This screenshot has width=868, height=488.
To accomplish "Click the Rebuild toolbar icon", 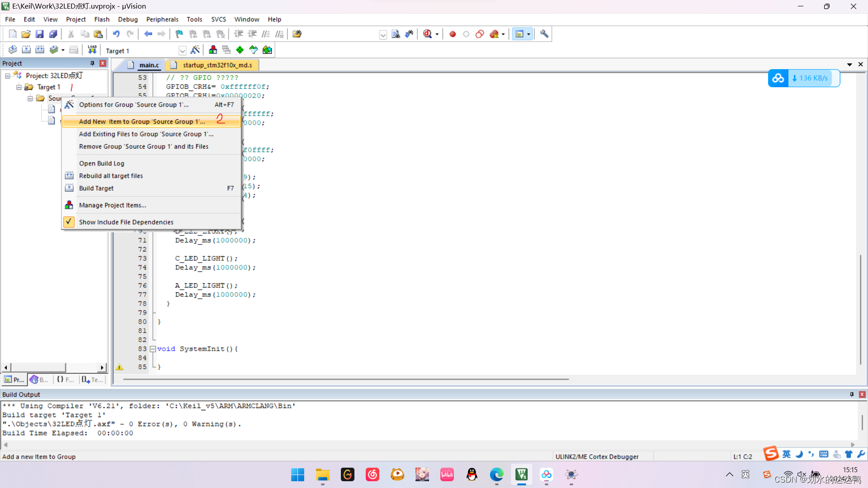I will pyautogui.click(x=40, y=50).
